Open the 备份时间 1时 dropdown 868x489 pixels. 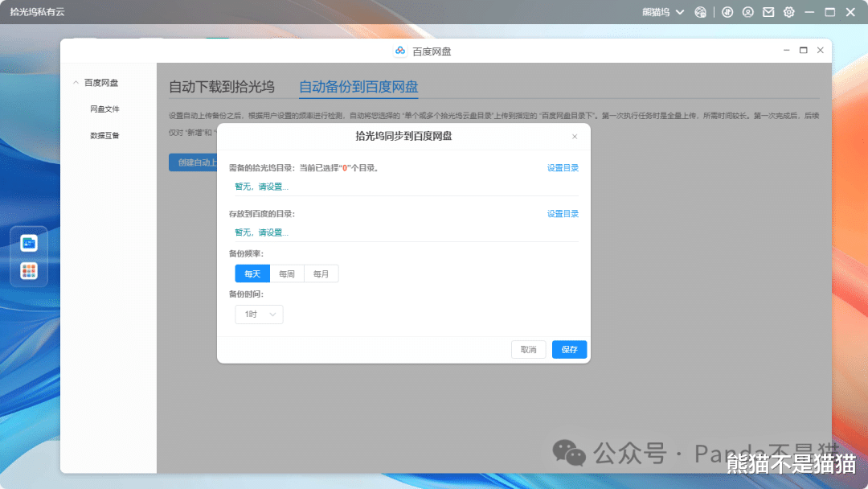tap(259, 314)
